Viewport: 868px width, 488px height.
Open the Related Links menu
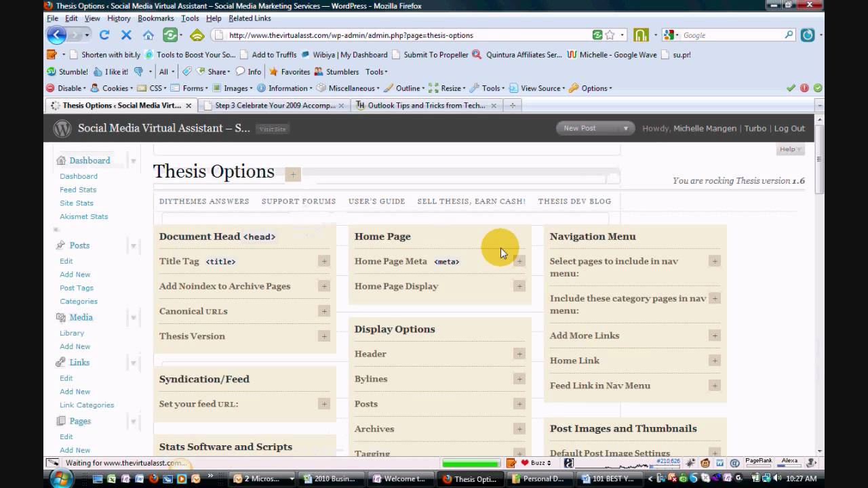click(x=250, y=18)
